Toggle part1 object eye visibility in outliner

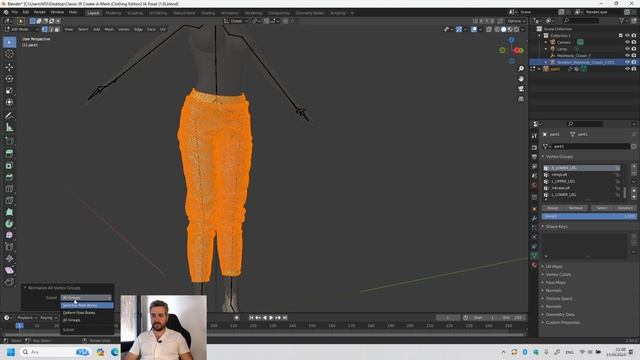(x=627, y=69)
